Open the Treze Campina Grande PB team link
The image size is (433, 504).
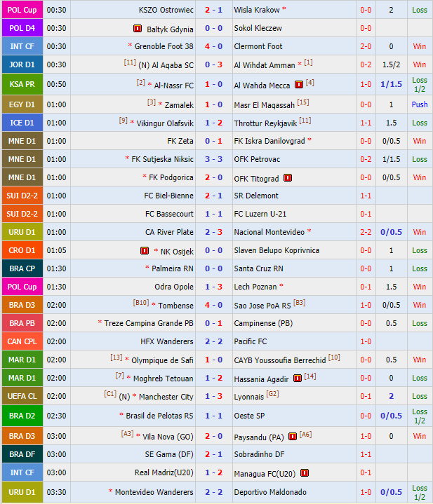click(x=149, y=323)
